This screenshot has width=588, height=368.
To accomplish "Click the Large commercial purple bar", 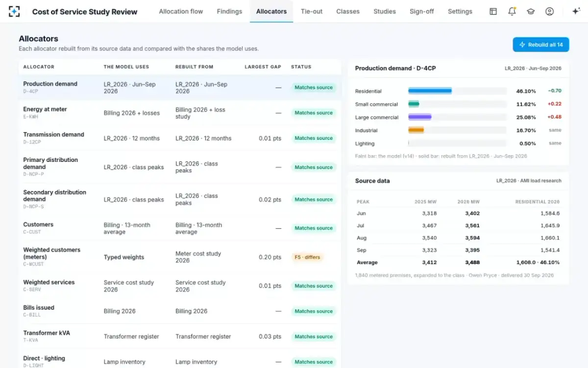I will [x=419, y=117].
